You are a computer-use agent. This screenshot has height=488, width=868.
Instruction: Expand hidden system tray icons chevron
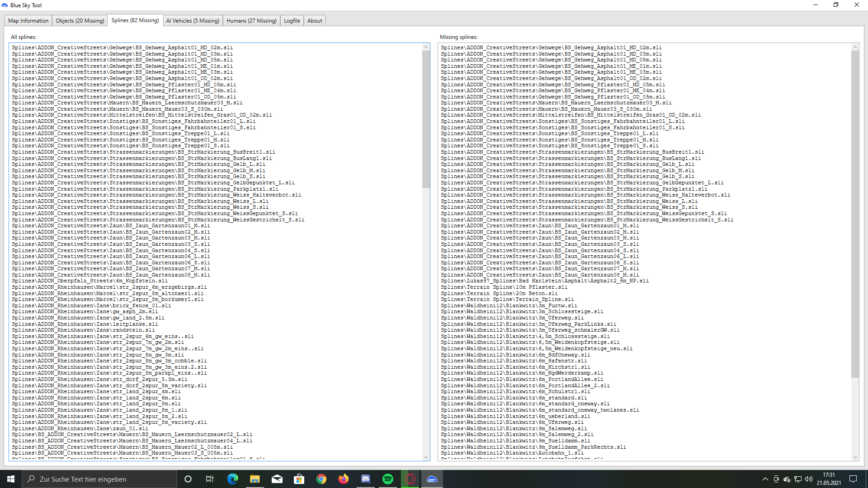pos(765,479)
